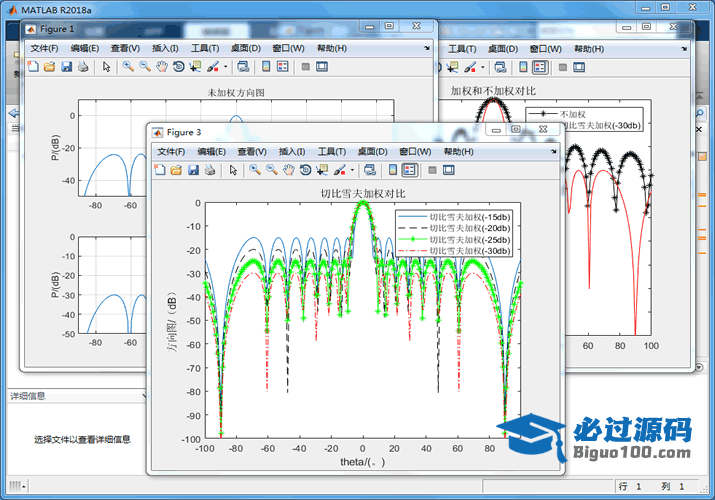Image resolution: width=715 pixels, height=500 pixels.
Task: Save Figure 3 using the floppy icon
Action: pos(193,170)
